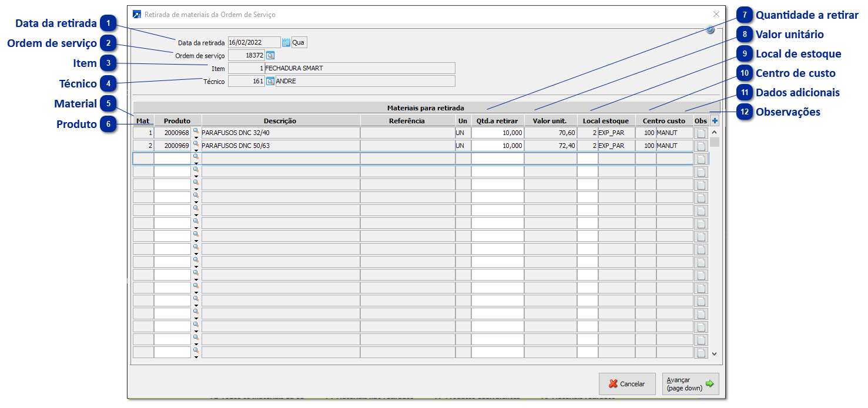Click the Qua weekday button
Viewport: 868px width, 408px height.
click(x=299, y=42)
